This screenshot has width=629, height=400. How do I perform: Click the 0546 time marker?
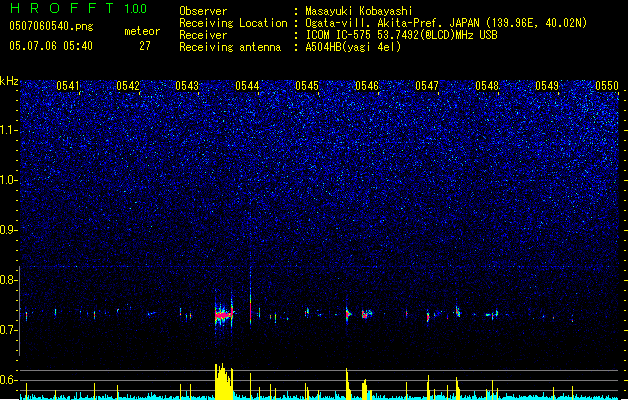point(367,86)
